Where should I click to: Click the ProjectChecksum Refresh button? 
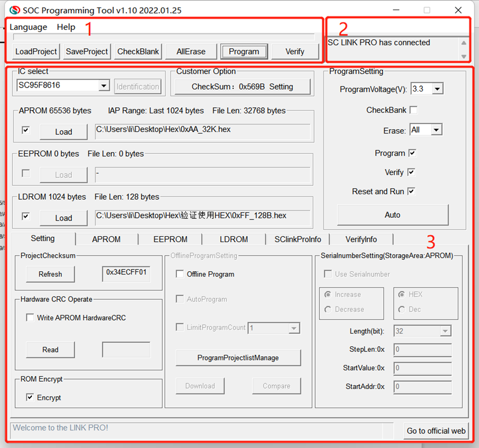click(x=51, y=274)
